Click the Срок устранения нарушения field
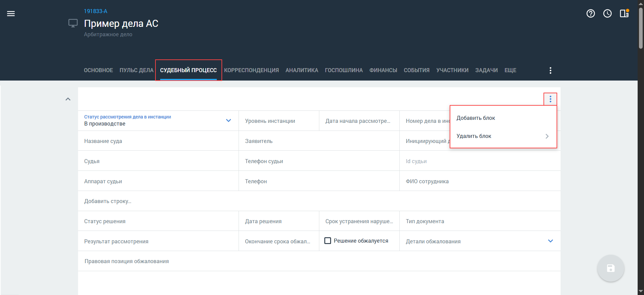644x295 pixels. [x=359, y=221]
